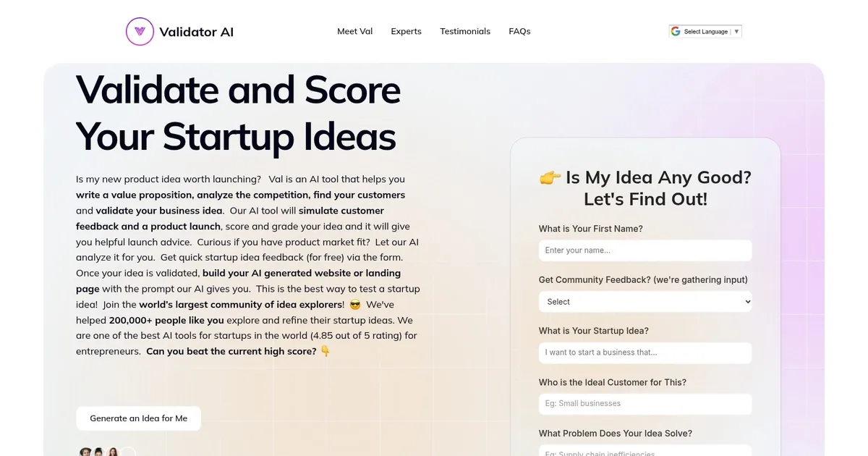The height and width of the screenshot is (456, 868).
Task: Click the Validator AI brand name text
Action: pos(196,32)
